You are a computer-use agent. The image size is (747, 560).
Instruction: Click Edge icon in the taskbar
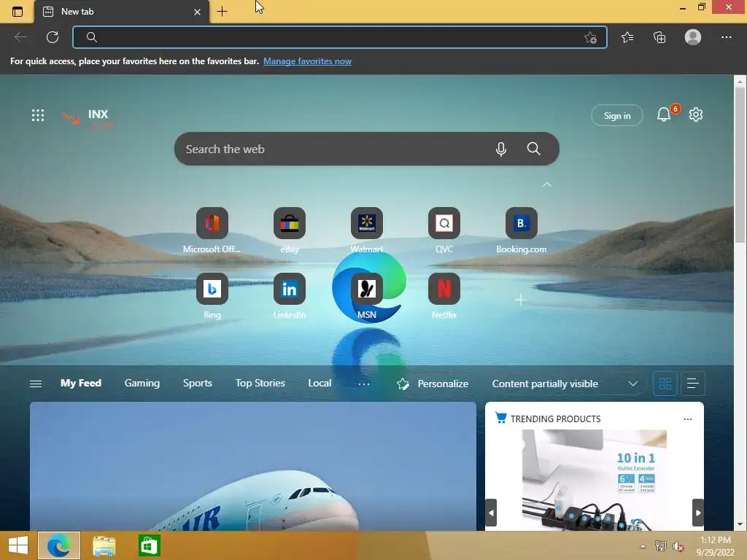[58, 545]
